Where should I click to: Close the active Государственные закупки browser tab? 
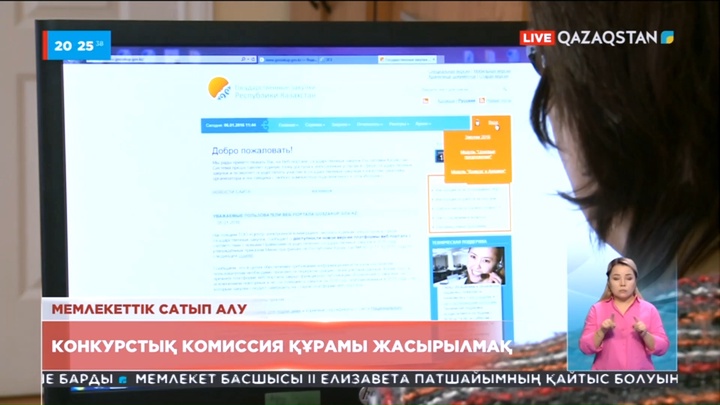[x=434, y=60]
